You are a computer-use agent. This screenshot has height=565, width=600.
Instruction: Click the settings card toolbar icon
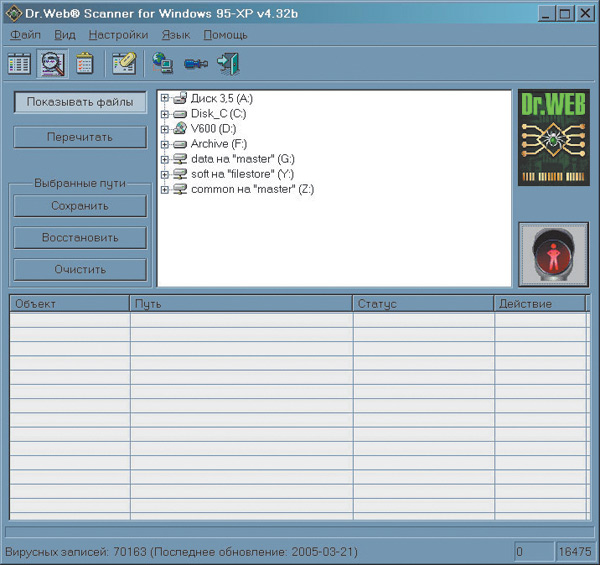(x=124, y=64)
